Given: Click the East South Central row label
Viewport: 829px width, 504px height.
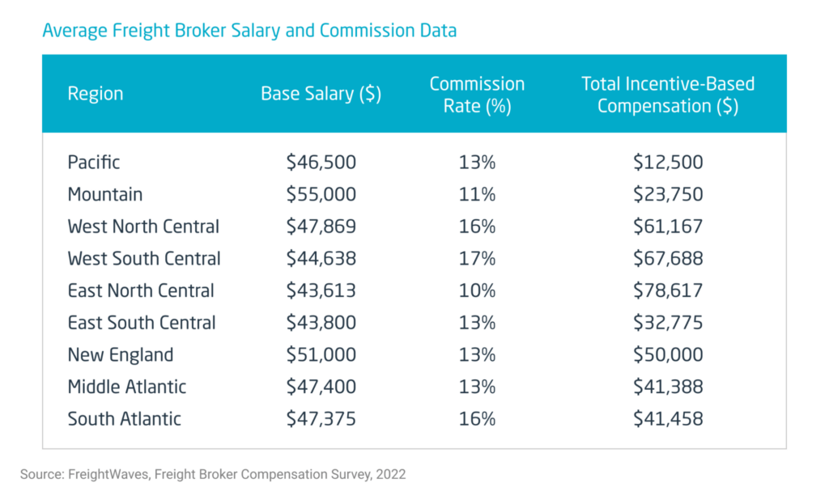Looking at the screenshot, I should coord(142,323).
